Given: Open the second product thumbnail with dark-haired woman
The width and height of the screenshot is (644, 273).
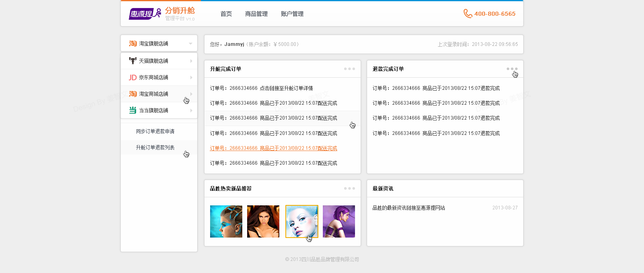Looking at the screenshot, I should 263,221.
